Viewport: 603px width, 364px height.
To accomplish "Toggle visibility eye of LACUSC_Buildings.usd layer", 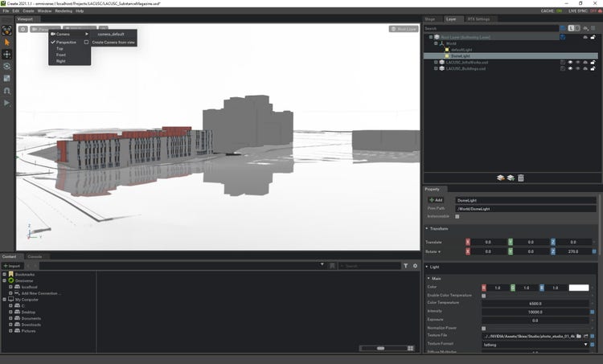I will coord(570,68).
